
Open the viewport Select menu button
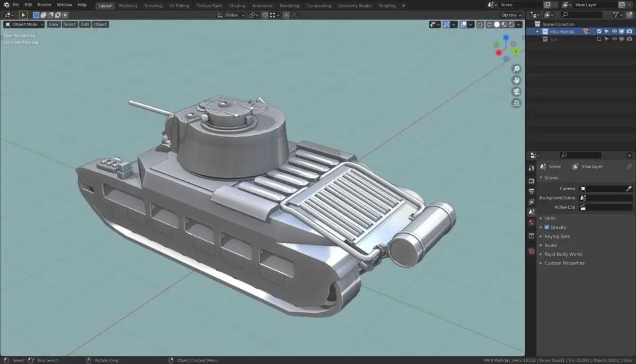(69, 24)
